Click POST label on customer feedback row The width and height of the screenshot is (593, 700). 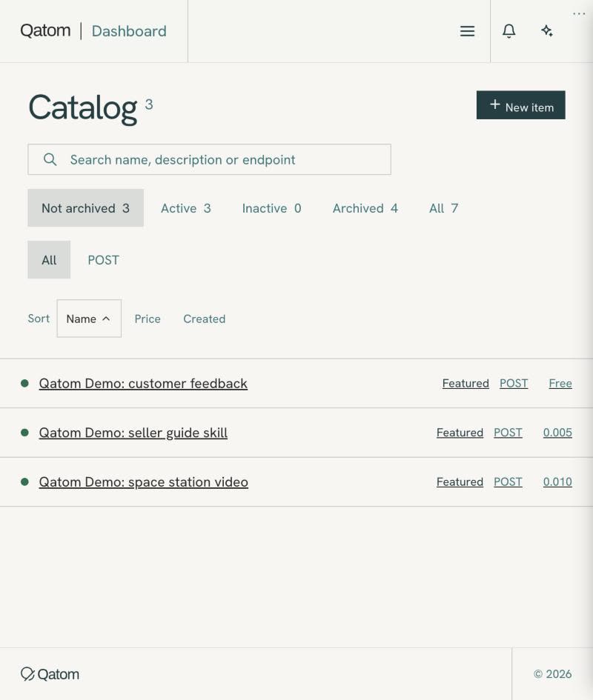click(x=514, y=384)
